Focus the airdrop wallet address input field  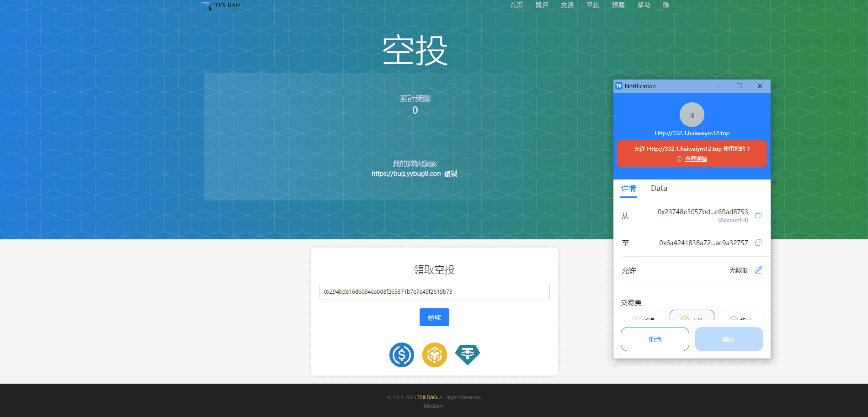(434, 291)
